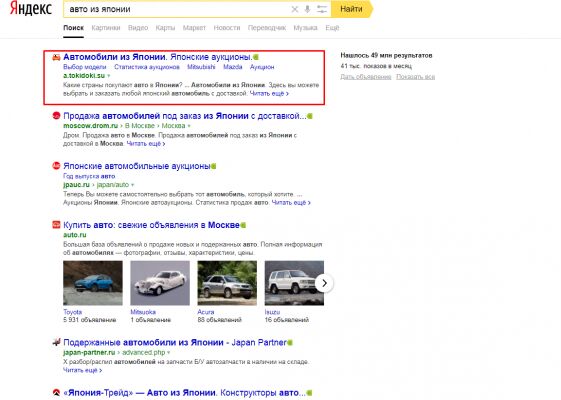Clear the search query with X icon
The image size is (561, 400).
pos(294,9)
